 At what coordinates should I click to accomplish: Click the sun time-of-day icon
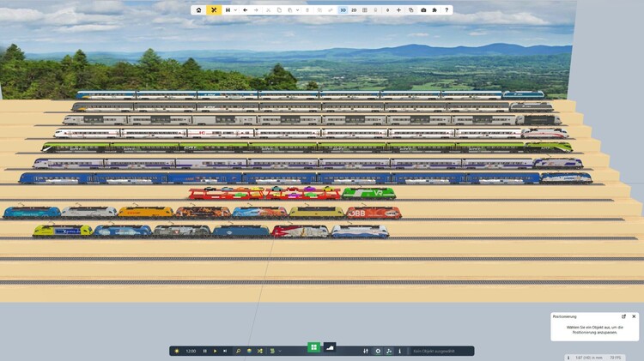coord(177,352)
